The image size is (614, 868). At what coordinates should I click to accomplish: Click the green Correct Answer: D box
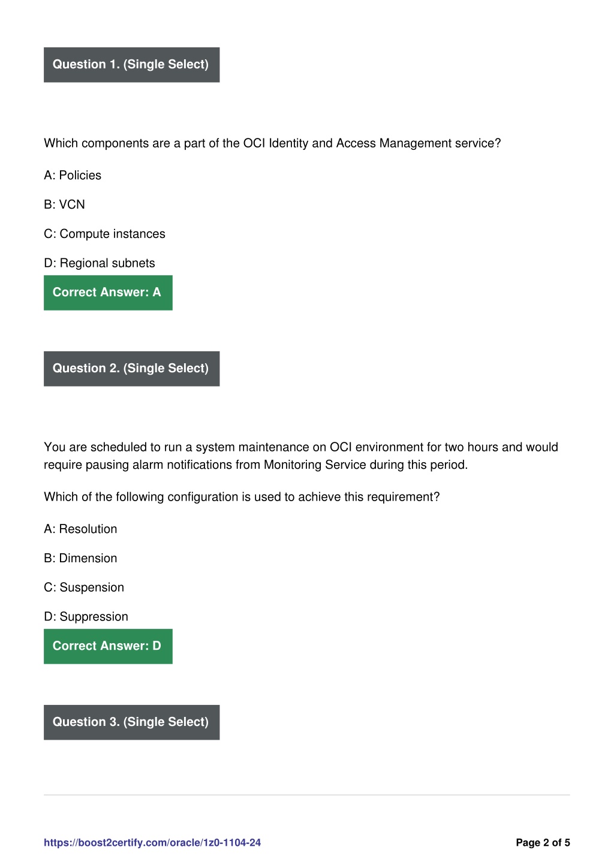(108, 647)
